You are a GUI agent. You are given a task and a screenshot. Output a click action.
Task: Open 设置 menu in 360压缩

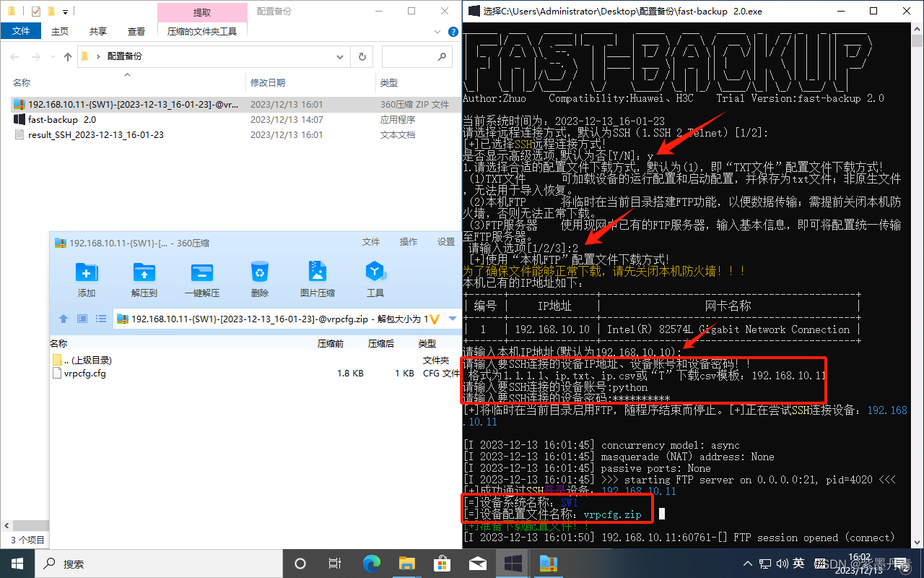pos(446,242)
